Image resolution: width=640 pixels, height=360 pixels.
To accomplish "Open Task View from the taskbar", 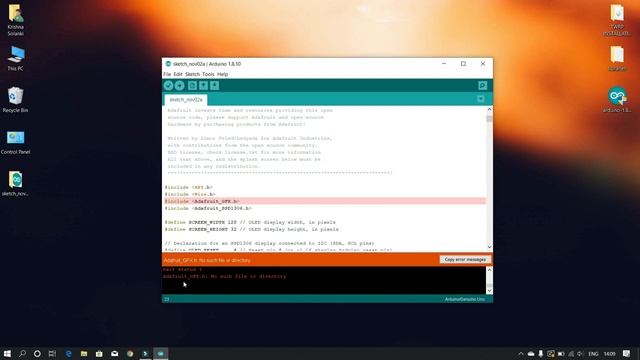I will [x=52, y=353].
